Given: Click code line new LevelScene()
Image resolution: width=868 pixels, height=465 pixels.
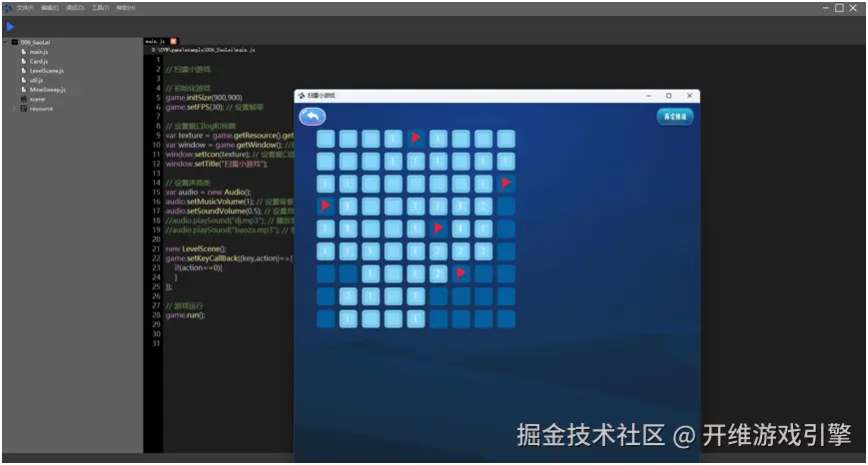Looking at the screenshot, I should 196,248.
